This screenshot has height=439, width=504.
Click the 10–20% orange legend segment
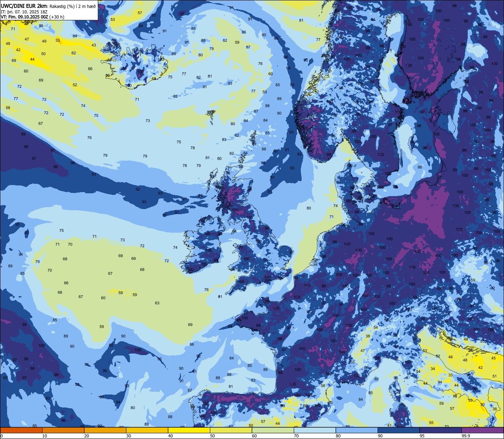[x=63, y=430]
